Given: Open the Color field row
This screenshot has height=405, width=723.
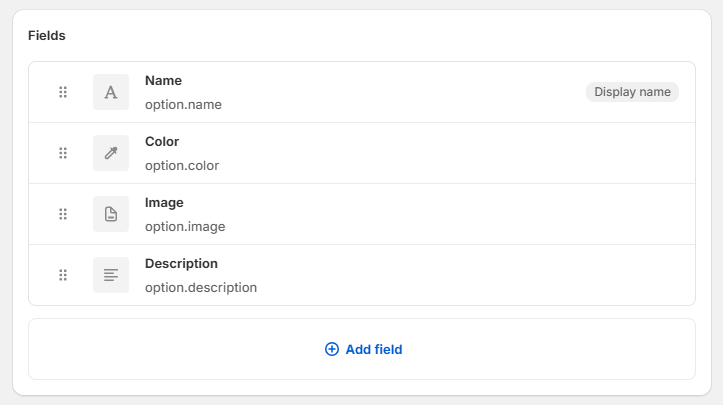Looking at the screenshot, I should (x=400, y=153).
